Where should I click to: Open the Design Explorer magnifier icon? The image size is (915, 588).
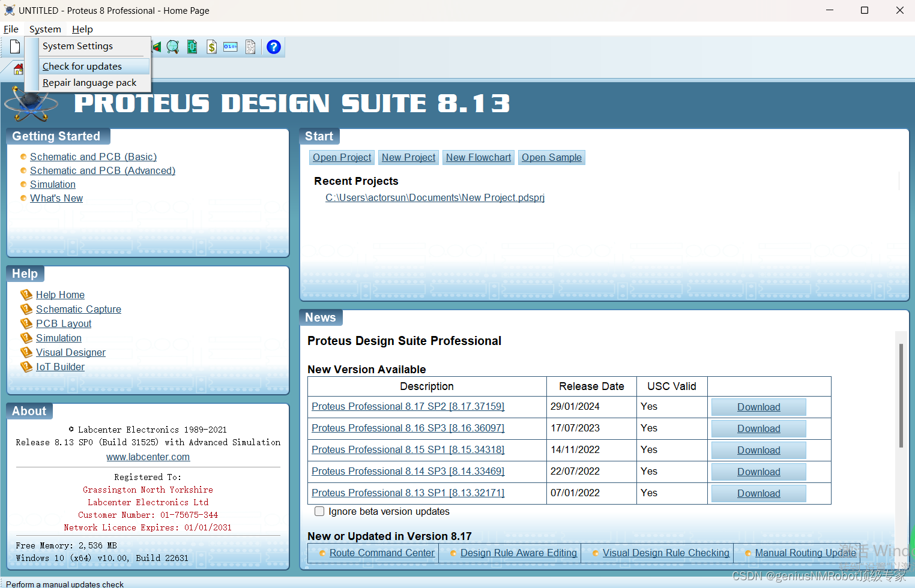[x=173, y=47]
